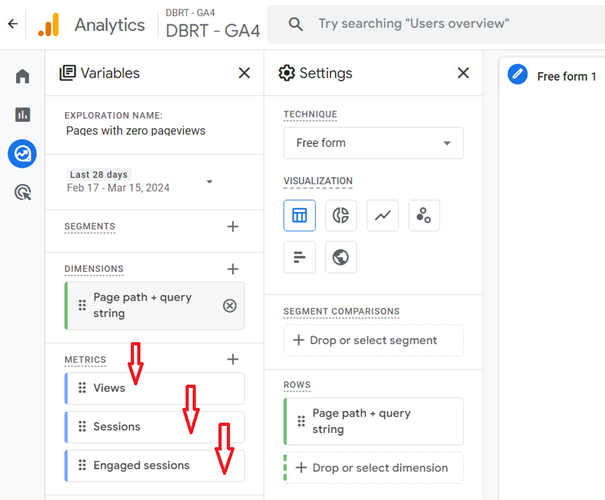Click Drop or select segment area
The width and height of the screenshot is (605, 500).
pos(373,340)
